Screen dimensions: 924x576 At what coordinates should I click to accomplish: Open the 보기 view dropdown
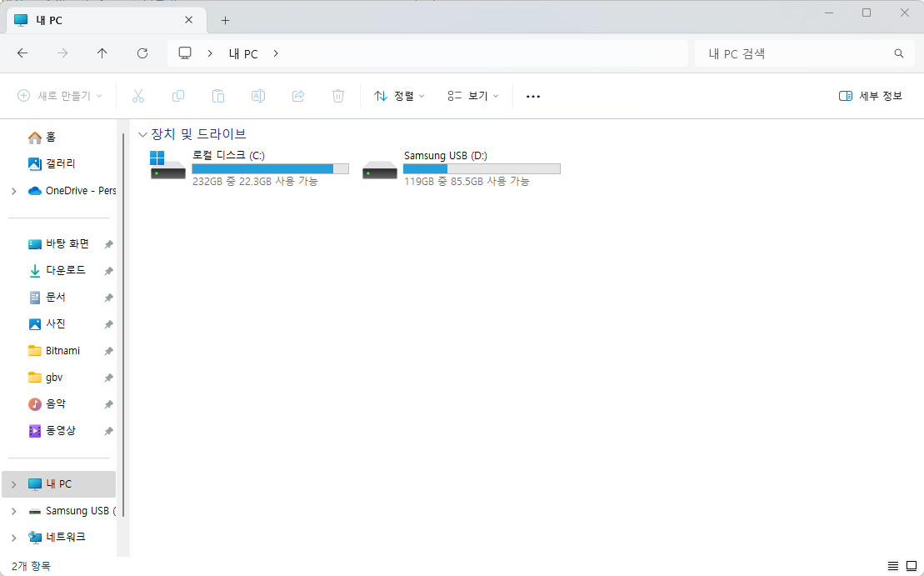(x=472, y=96)
